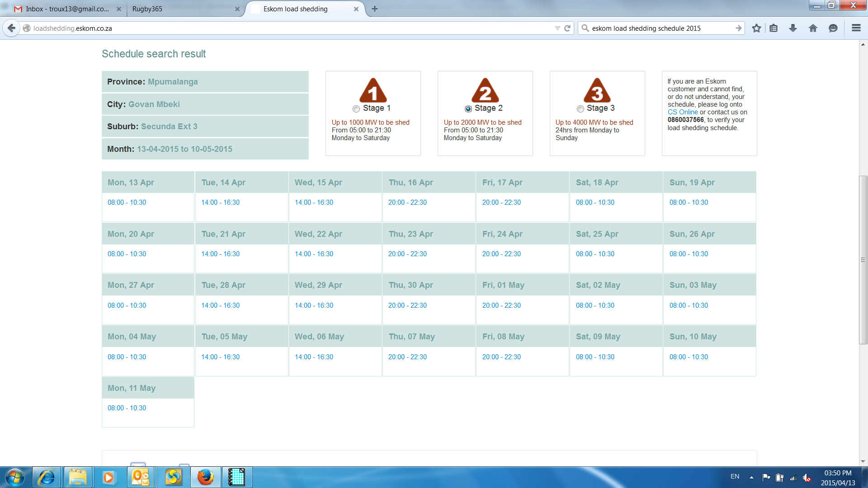Open a new tab with plus button
Image resolution: width=868 pixels, height=488 pixels.
click(375, 9)
